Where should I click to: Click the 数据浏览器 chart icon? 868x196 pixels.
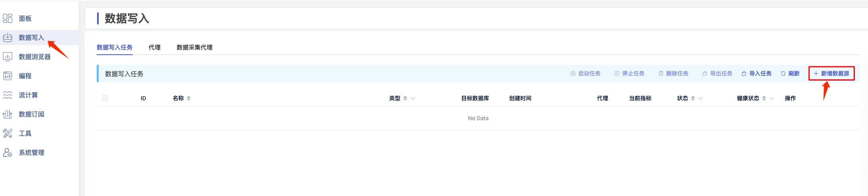pos(8,57)
